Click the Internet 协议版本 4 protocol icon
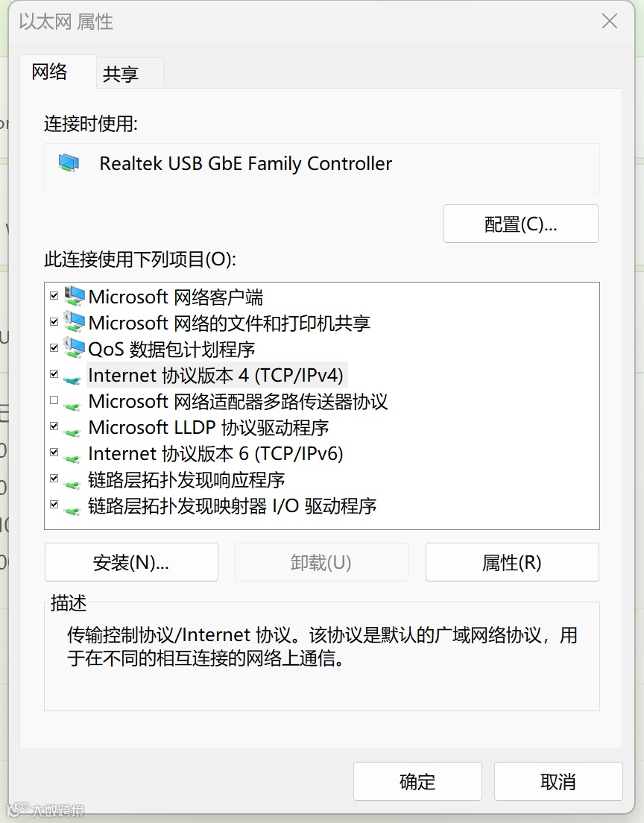The image size is (644, 823). [x=72, y=379]
